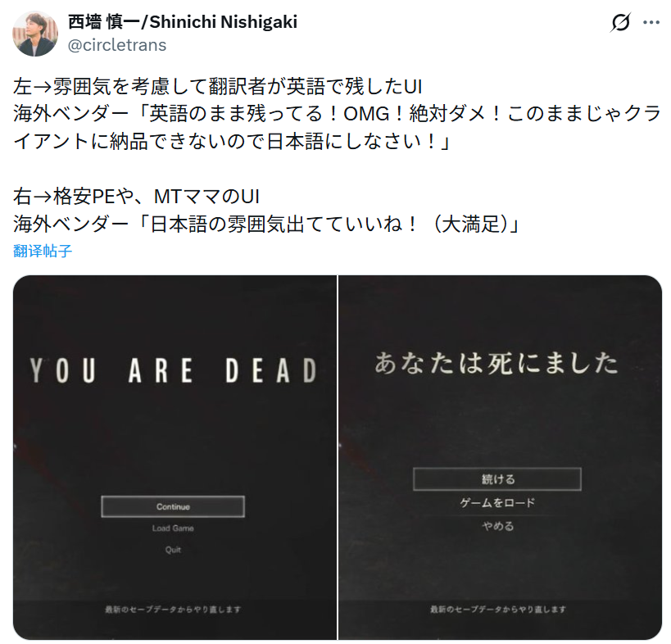Screen dimensions: 671x644
Task: Select Quit in the left image
Action: tap(173, 550)
